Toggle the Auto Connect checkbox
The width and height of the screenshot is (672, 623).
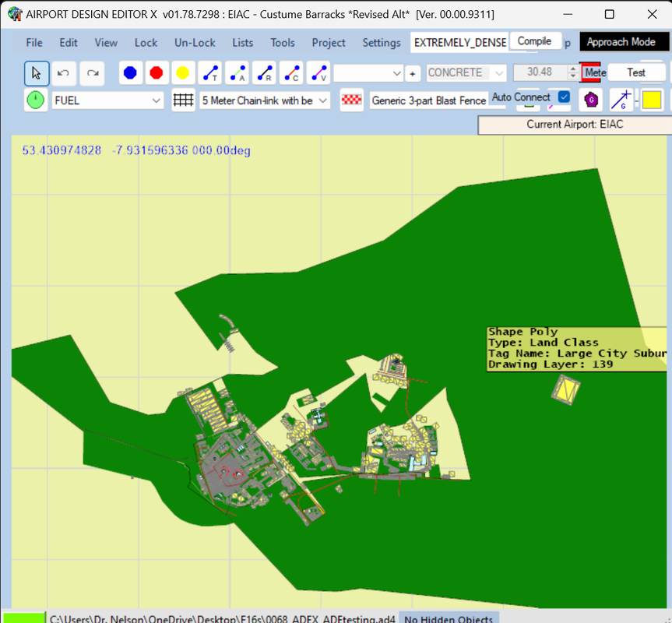pos(564,97)
